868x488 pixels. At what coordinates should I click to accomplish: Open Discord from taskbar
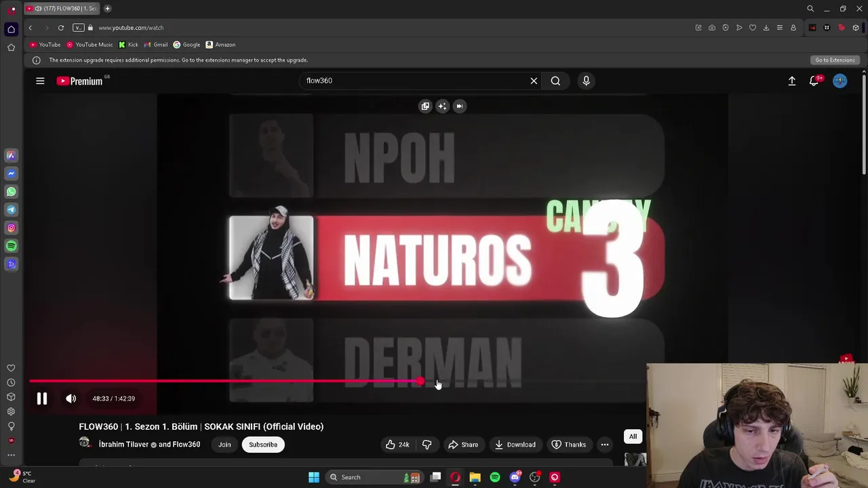tap(515, 477)
